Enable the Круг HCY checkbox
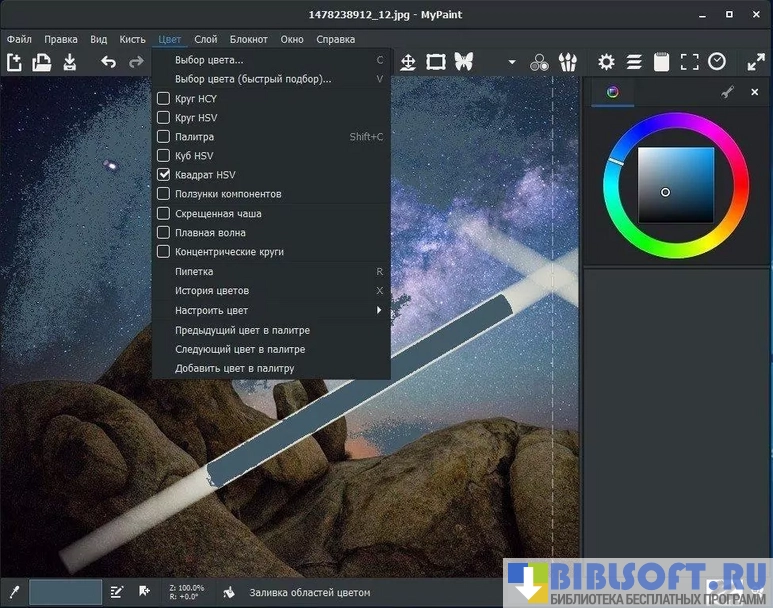 pos(164,99)
